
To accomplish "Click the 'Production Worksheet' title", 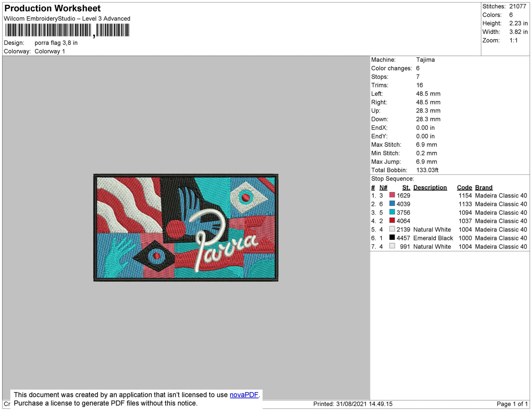I will click(x=52, y=8).
